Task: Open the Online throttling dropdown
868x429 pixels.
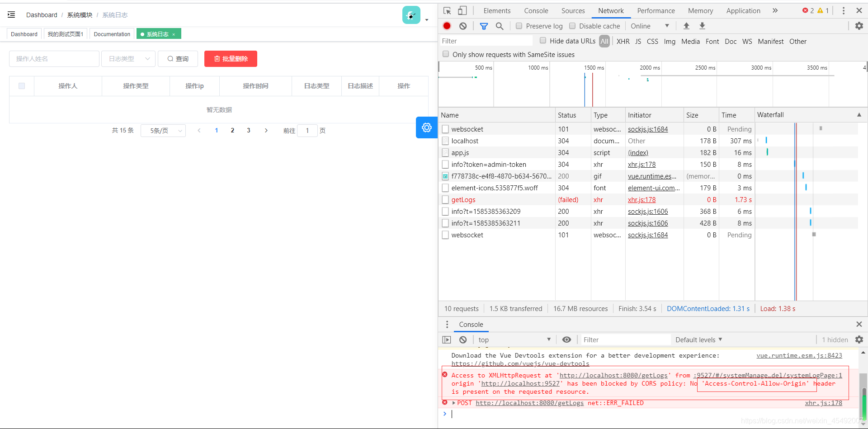Action: (x=650, y=26)
